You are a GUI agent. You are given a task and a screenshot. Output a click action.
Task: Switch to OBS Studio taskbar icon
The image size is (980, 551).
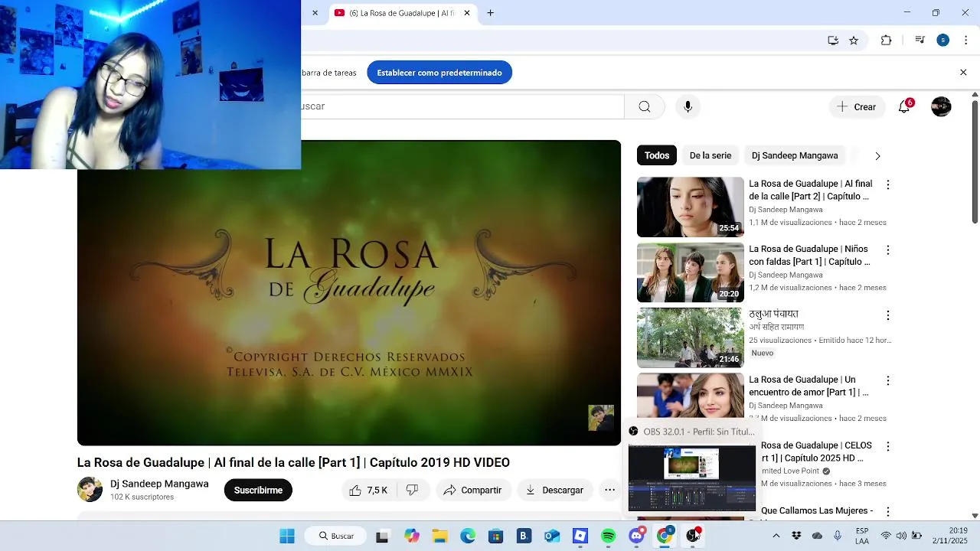(x=693, y=536)
